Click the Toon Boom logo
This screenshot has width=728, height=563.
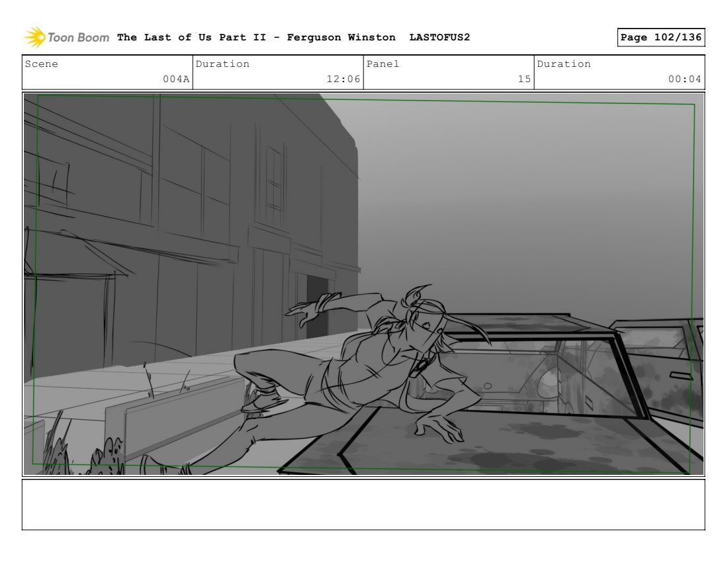(x=66, y=37)
